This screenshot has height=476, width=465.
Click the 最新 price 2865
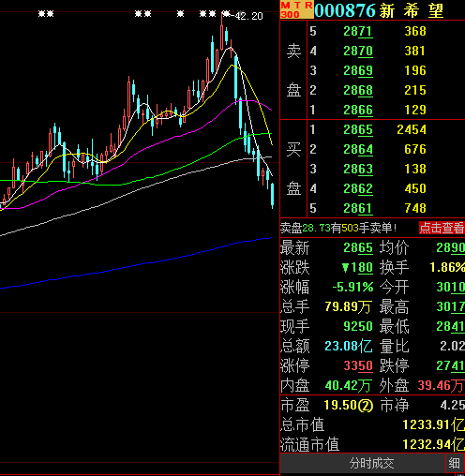[x=358, y=248]
